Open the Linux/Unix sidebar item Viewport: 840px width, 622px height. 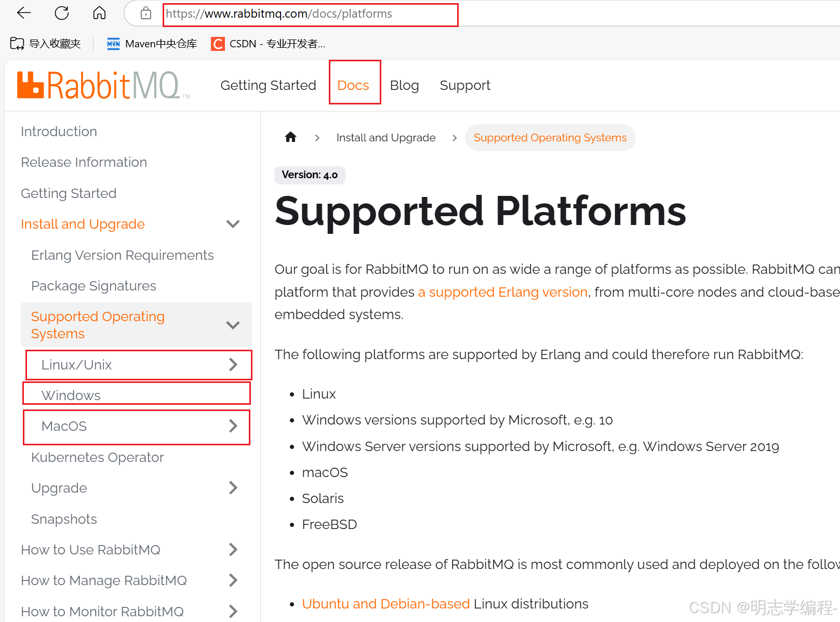pyautogui.click(x=76, y=365)
